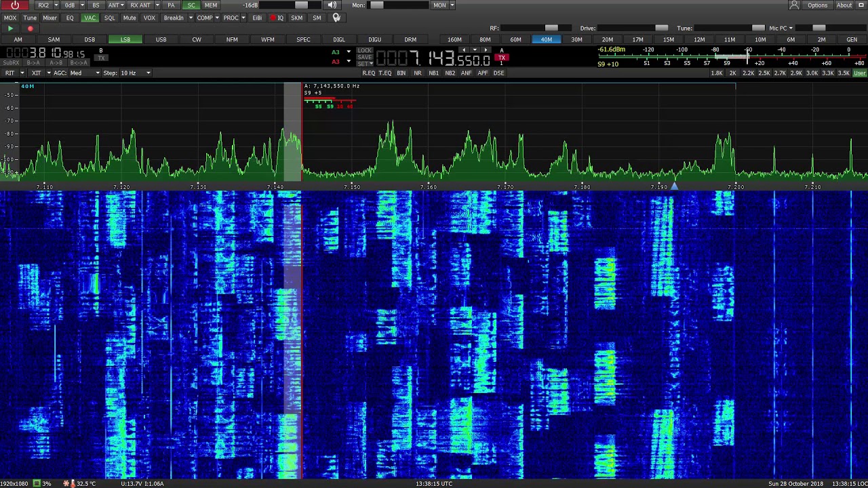Select the 2.7K filter bandwidth
The height and width of the screenshot is (488, 868).
(x=780, y=73)
